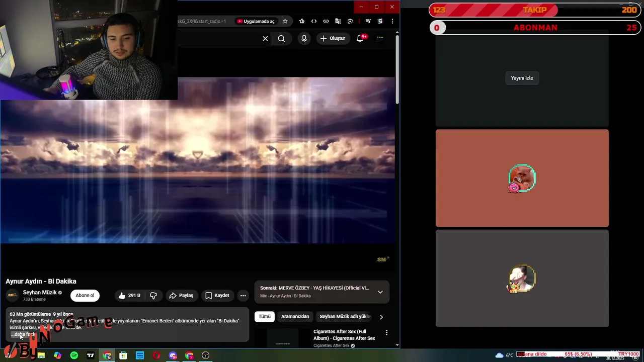This screenshot has width=644, height=362.
Task: Select the Aramanızdan filter chip
Action: 295,317
